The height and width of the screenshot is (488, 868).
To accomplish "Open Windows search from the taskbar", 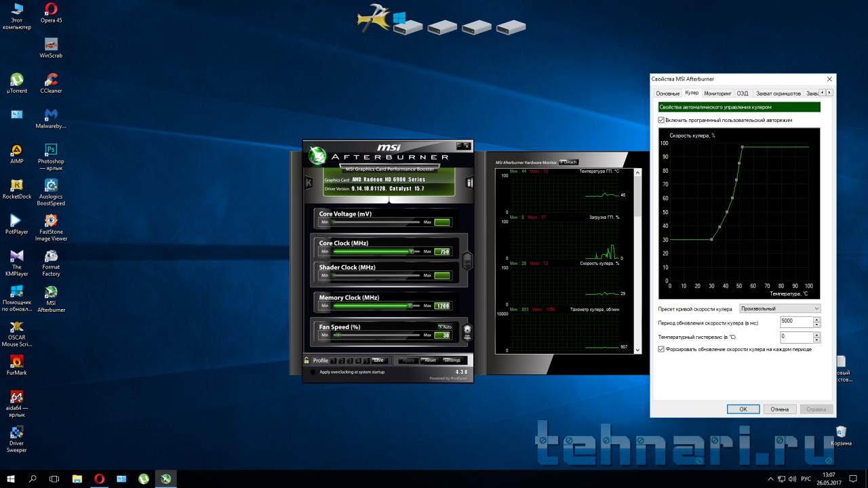I will pos(33,479).
